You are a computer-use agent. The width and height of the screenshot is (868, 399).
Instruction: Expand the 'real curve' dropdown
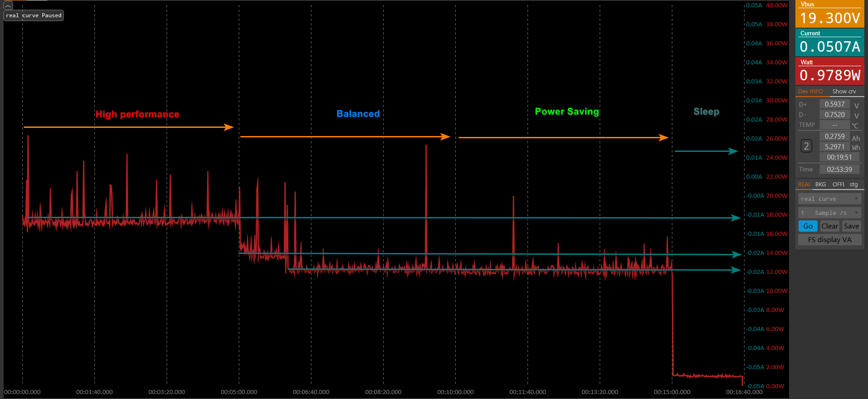point(829,199)
